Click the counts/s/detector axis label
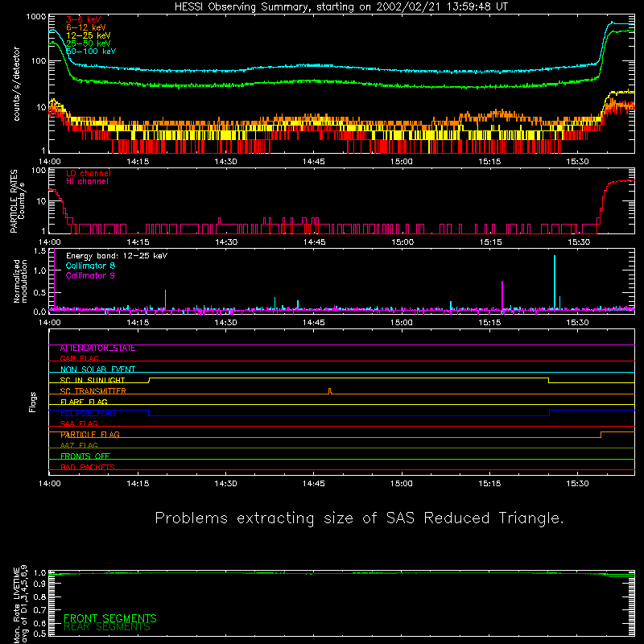The image size is (644, 644). pyautogui.click(x=16, y=84)
